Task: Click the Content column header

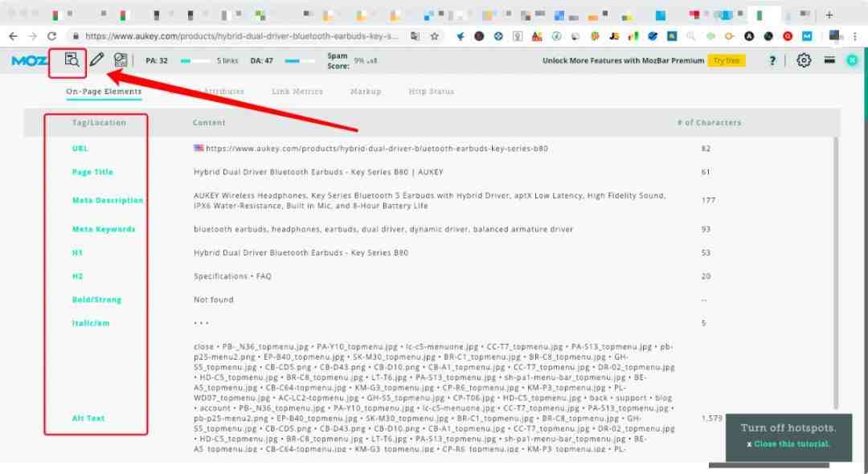Action: pos(209,123)
